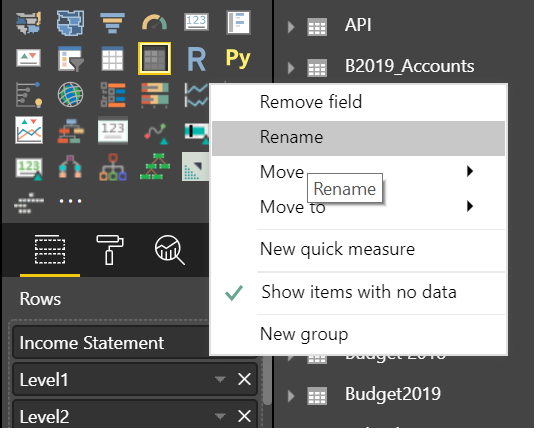Screen dimensions: 558x446
Task: Add a Slicer visual
Action: (70, 59)
